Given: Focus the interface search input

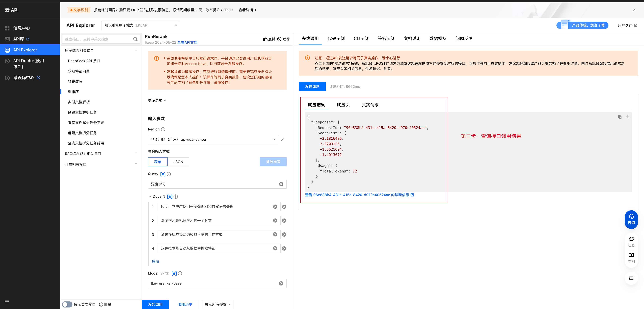Looking at the screenshot, I should [97, 39].
